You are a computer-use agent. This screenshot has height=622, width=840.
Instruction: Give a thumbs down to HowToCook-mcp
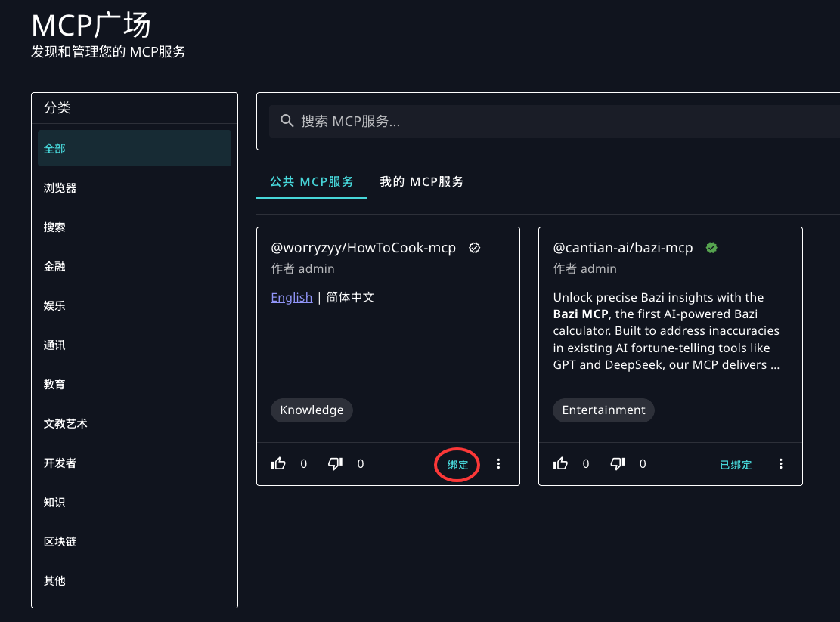pos(335,463)
